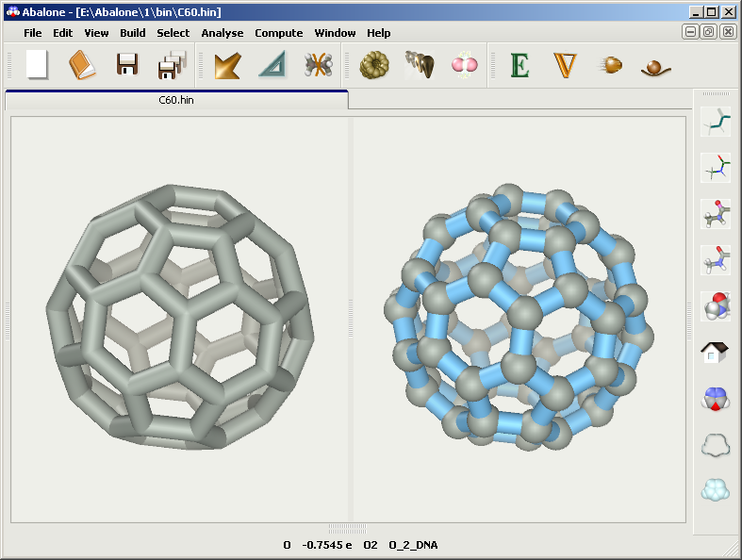This screenshot has height=560, width=742.
Task: Open the Select menu
Action: click(173, 33)
